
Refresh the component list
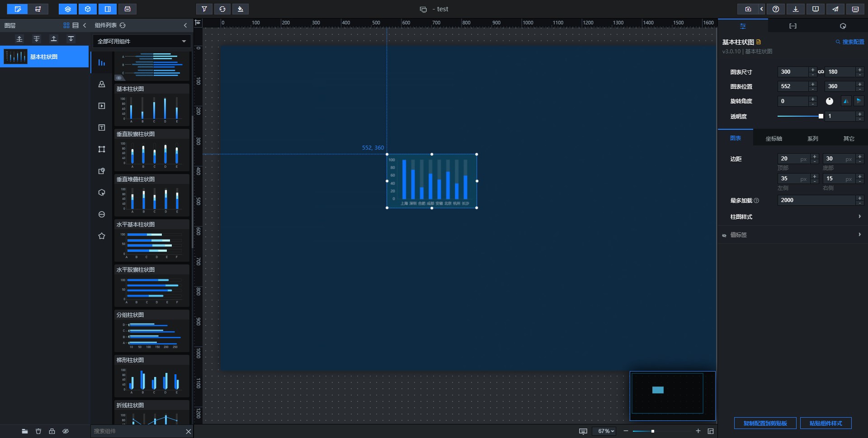click(123, 25)
